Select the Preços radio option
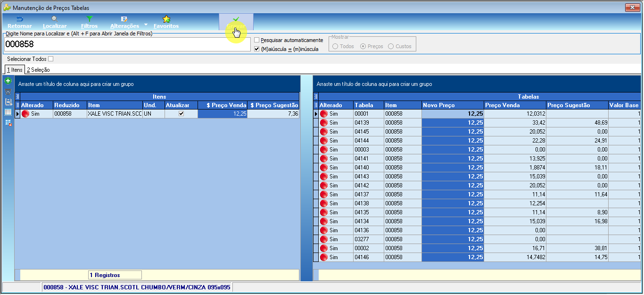Image resolution: width=644 pixels, height=295 pixels. tap(363, 46)
